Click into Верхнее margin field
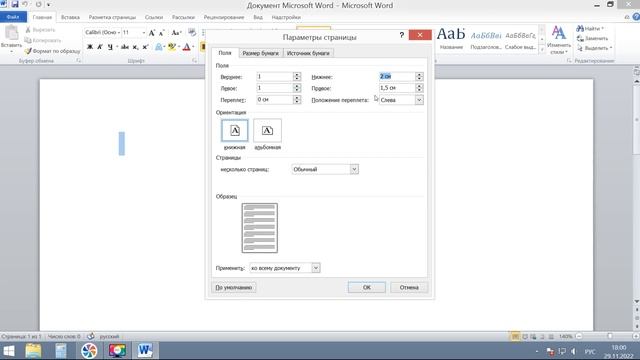640x360 pixels. point(274,77)
